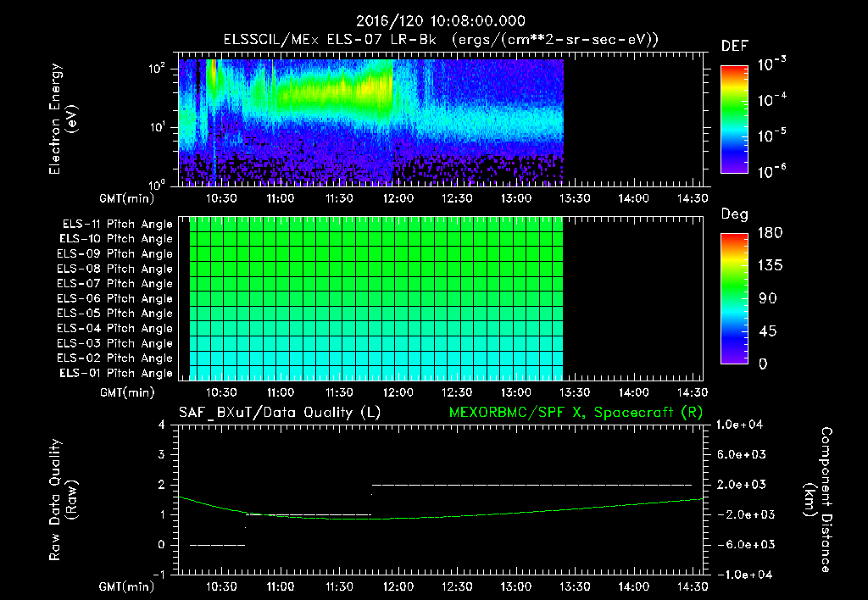Click the DEF colorbar label
The image size is (868, 600).
[735, 47]
